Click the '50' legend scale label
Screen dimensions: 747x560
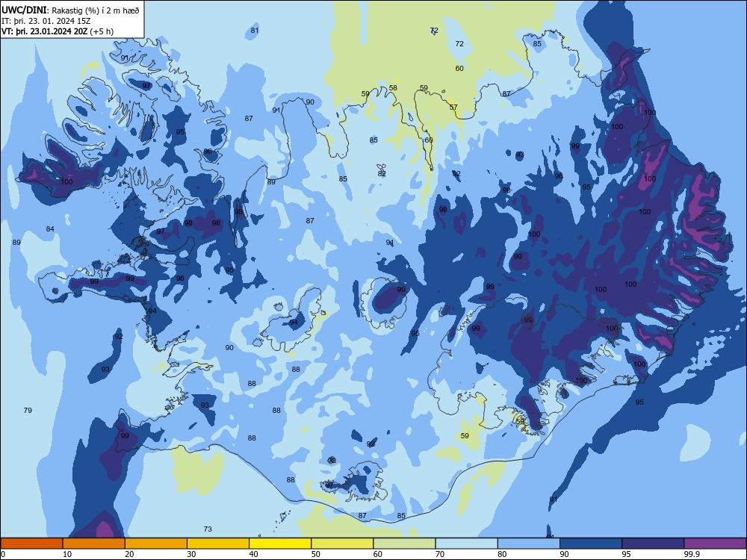tap(315, 554)
